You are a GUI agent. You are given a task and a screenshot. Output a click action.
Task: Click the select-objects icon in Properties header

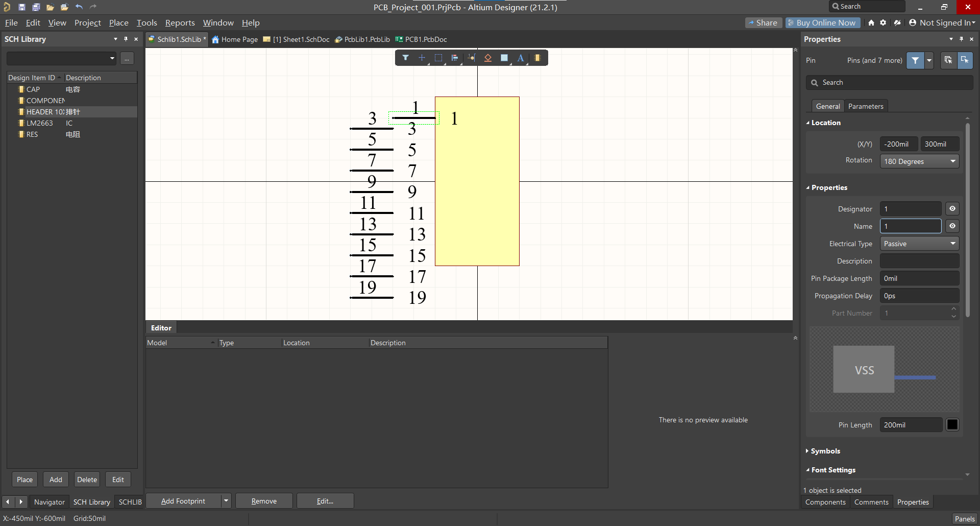pyautogui.click(x=948, y=60)
